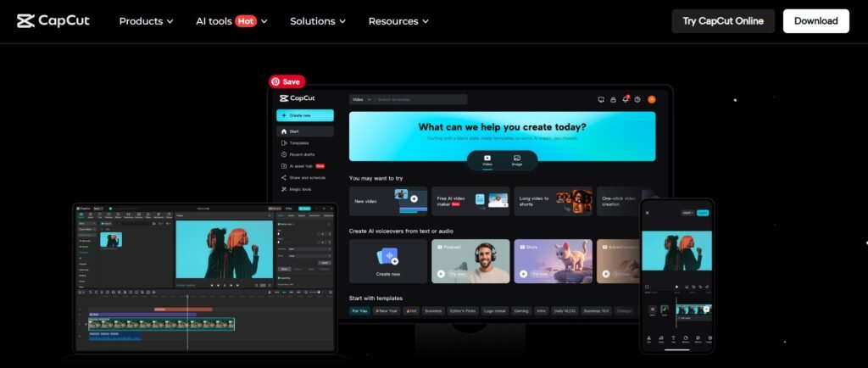The height and width of the screenshot is (368, 868).
Task: Click the fullscreen icon on phone editor
Action: (647, 287)
